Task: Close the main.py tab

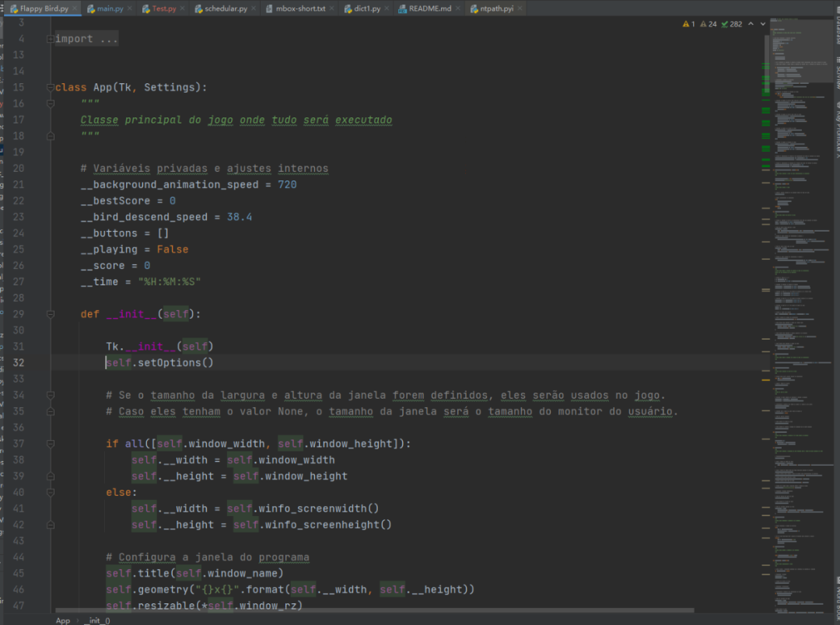Action: coord(130,9)
